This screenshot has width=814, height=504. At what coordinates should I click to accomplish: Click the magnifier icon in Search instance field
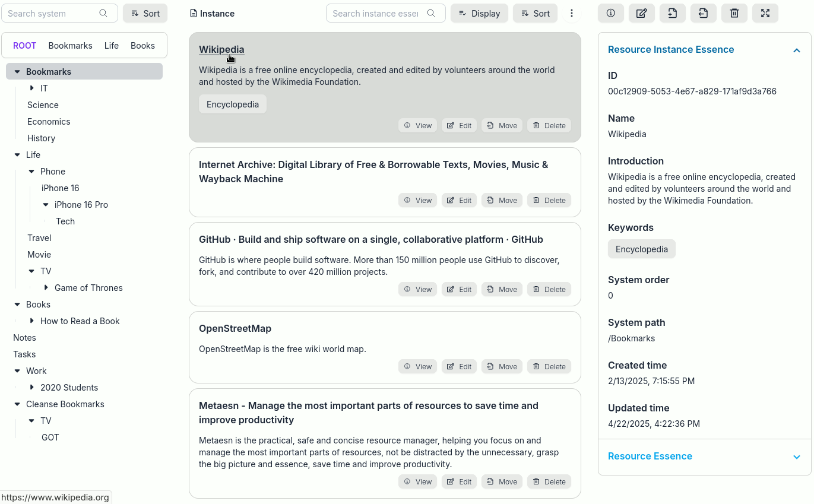pyautogui.click(x=431, y=13)
